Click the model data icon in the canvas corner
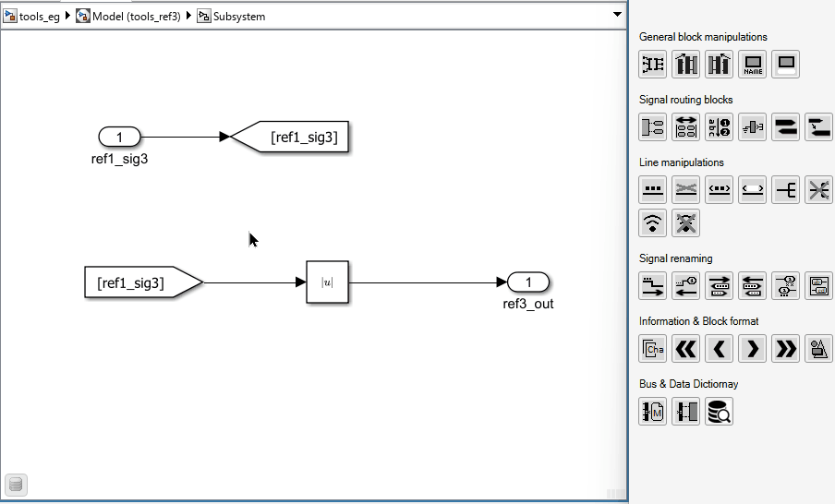The width and height of the screenshot is (835, 504). pyautogui.click(x=16, y=485)
